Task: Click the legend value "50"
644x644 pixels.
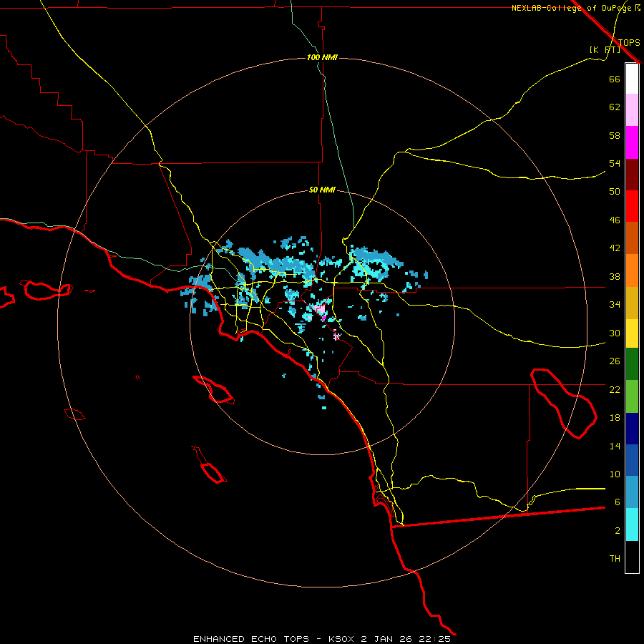Action: click(615, 191)
